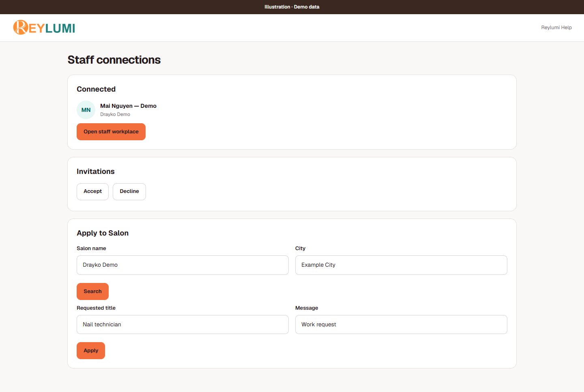
Task: Focus the Salon name field
Action: (x=182, y=265)
